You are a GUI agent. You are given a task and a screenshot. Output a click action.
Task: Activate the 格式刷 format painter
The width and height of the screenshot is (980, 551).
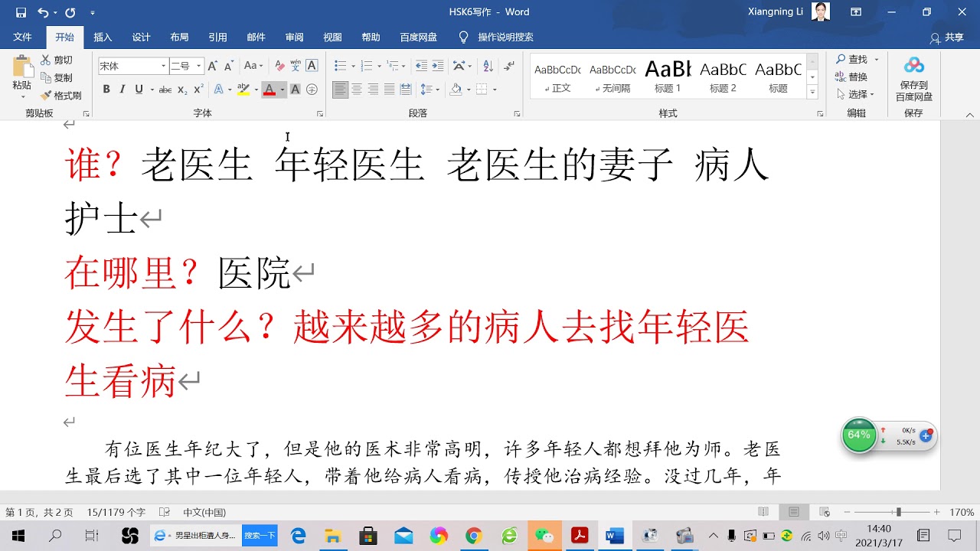pyautogui.click(x=61, y=96)
